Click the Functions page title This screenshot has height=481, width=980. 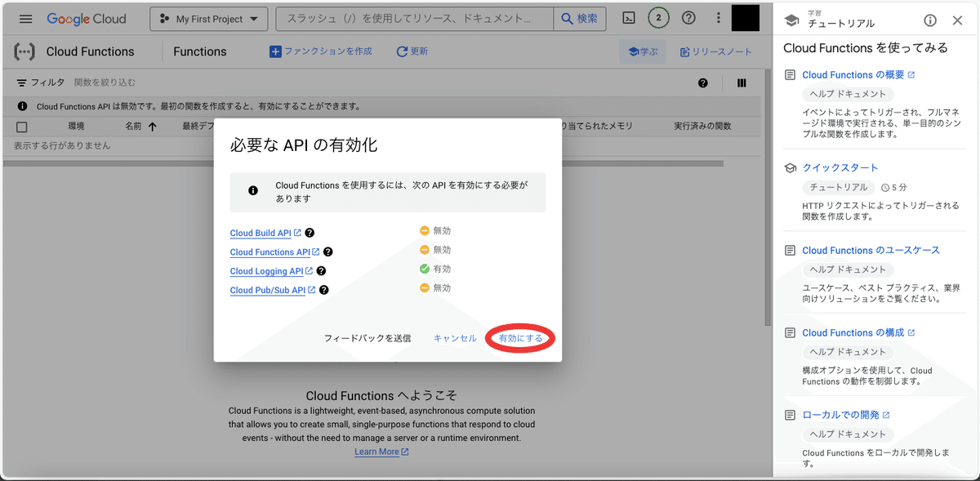pos(200,51)
